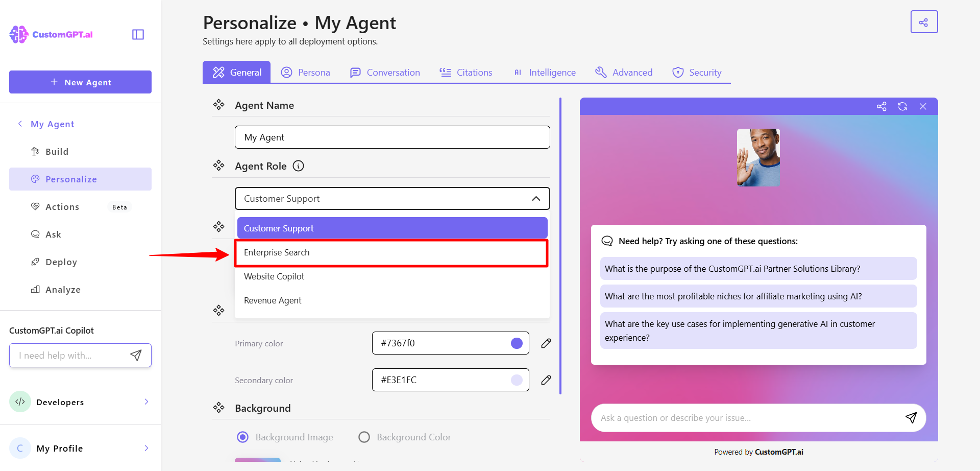Click the CustomGPT.ai logo

tap(51, 34)
